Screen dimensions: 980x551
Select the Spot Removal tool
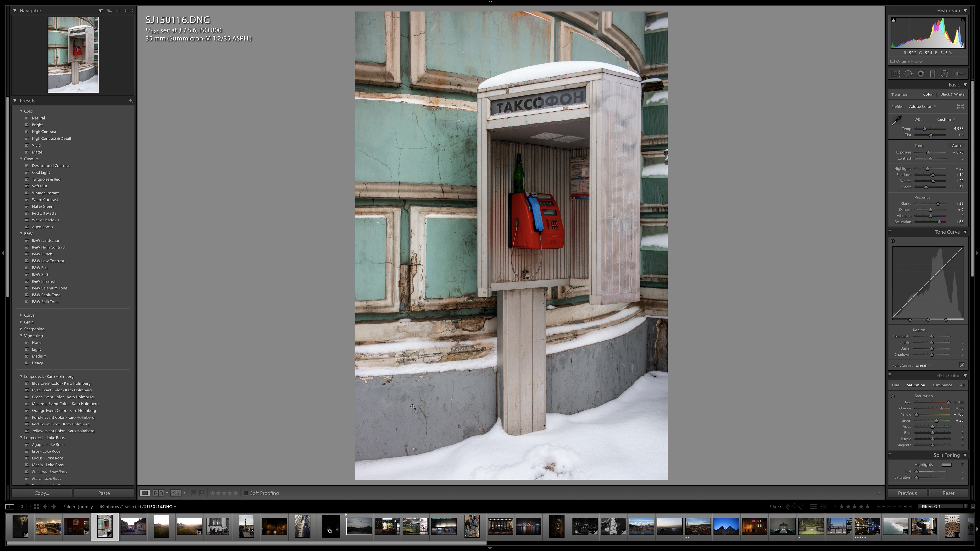click(x=908, y=74)
